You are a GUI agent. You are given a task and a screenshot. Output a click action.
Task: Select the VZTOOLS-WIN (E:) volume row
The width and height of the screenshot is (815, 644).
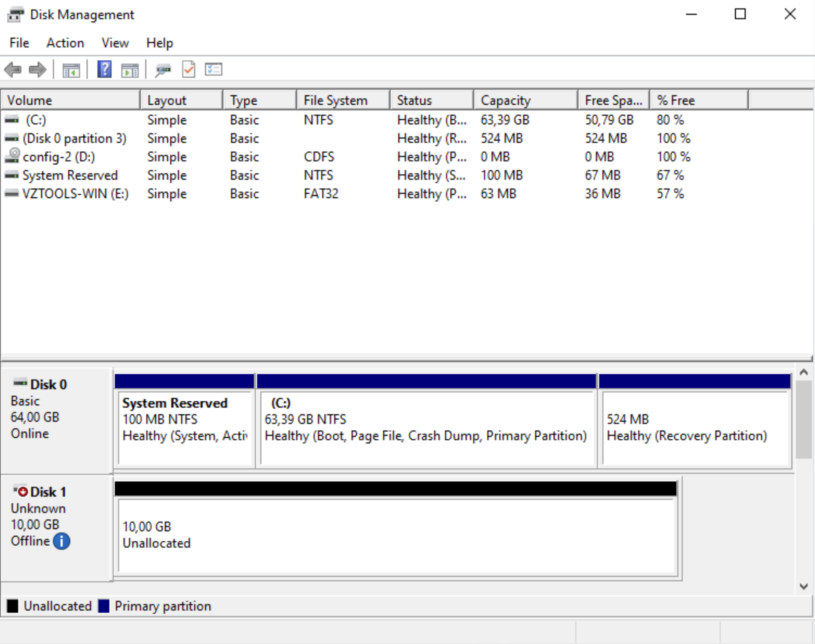[x=75, y=194]
